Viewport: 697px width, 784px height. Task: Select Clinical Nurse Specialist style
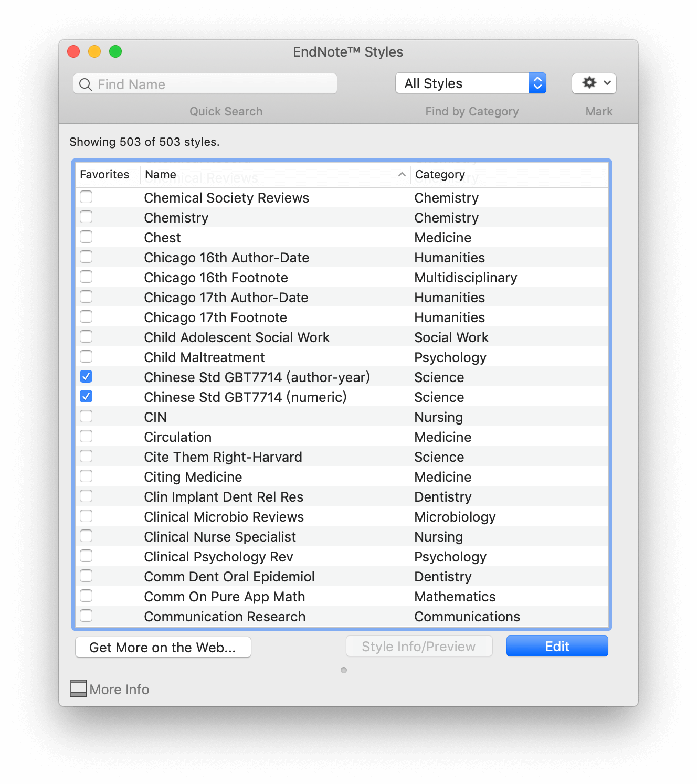point(220,537)
